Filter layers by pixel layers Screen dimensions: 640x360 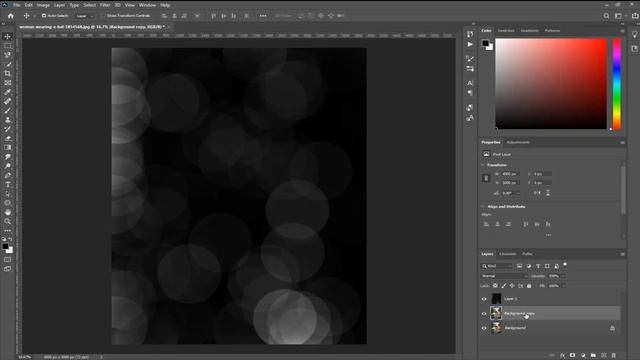(x=519, y=266)
